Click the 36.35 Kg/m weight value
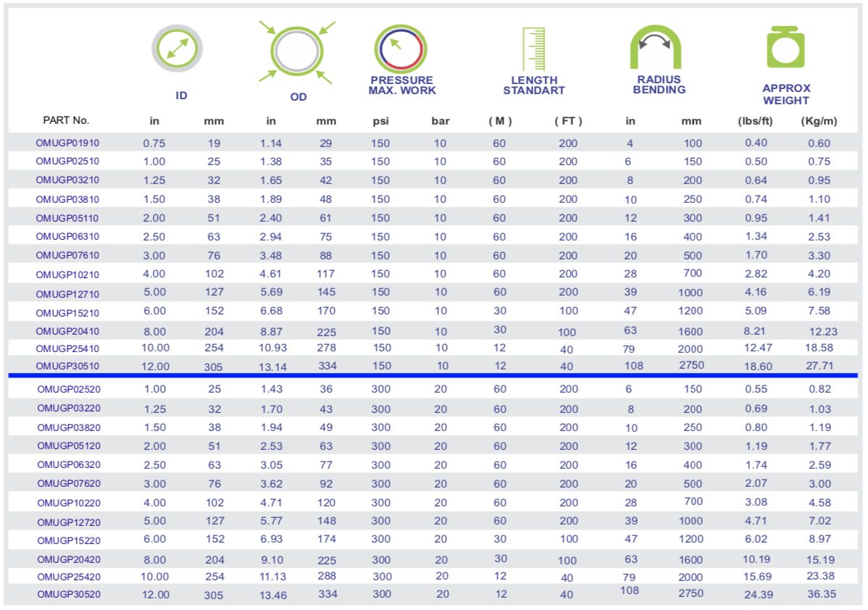The image size is (868, 610). click(x=822, y=594)
